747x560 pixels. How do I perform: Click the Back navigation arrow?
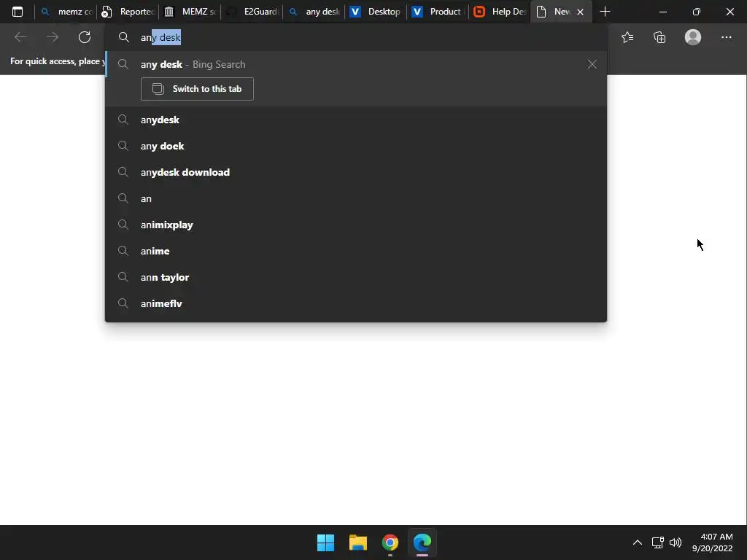20,37
